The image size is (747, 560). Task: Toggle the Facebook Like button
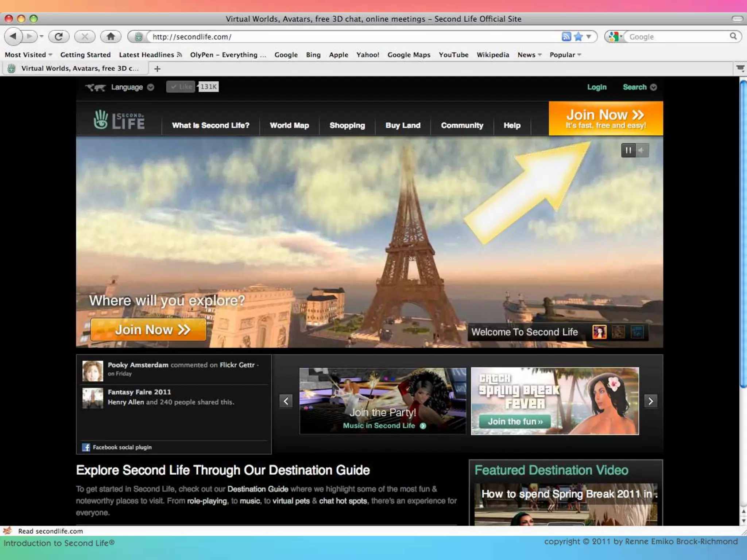coord(181,87)
